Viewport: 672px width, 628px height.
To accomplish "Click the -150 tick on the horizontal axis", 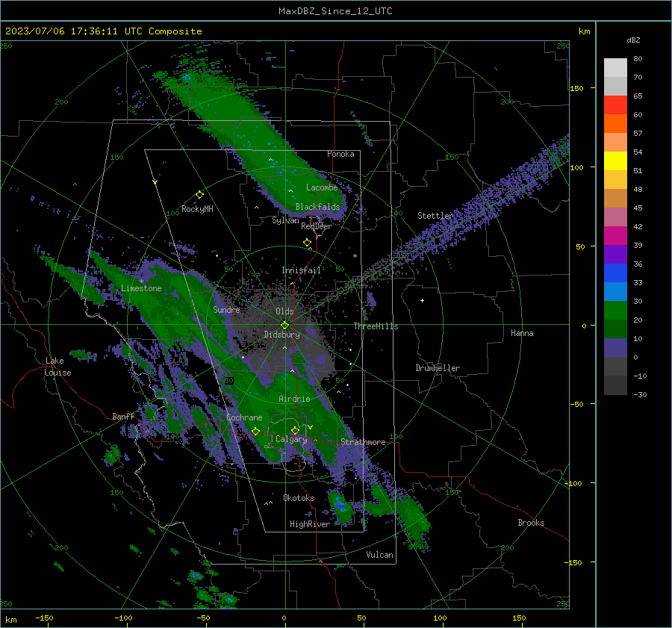I will tap(44, 618).
